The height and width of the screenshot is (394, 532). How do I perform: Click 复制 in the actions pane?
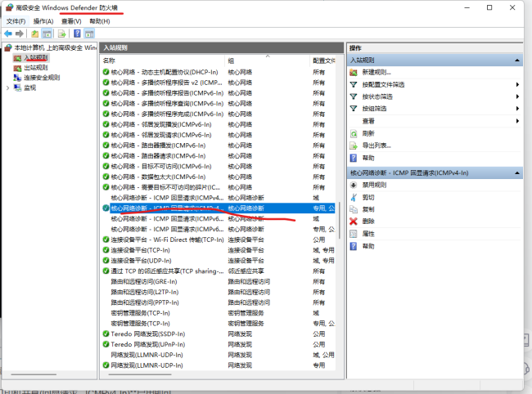point(368,209)
